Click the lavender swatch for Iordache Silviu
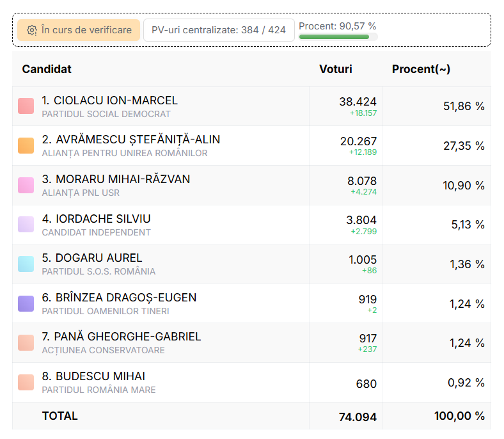 point(26,225)
